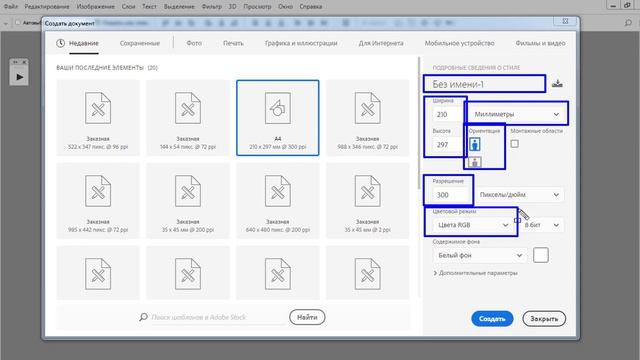Select the 640 x 480 пикс. preset
640x360 pixels.
point(278,201)
